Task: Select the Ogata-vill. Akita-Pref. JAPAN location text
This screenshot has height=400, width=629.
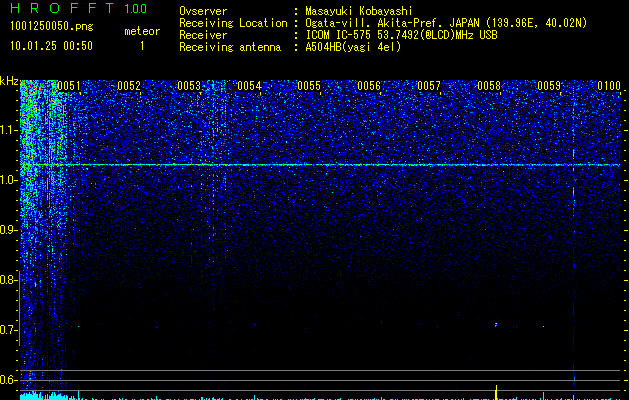Action: tap(446, 23)
